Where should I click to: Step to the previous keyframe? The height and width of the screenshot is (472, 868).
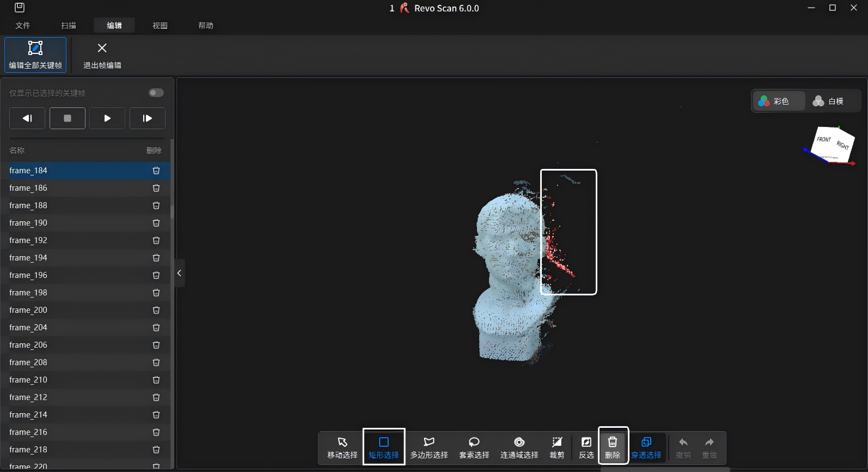[27, 118]
